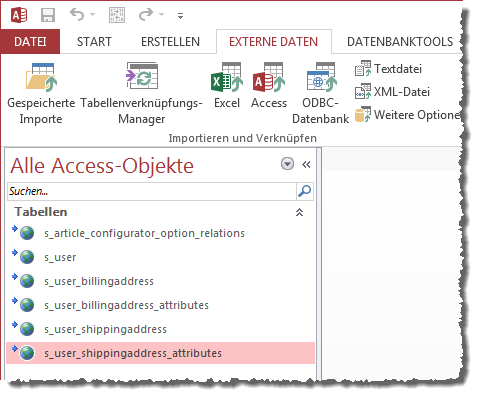
Task: Click the magnifier search icon
Action: pyautogui.click(x=305, y=191)
